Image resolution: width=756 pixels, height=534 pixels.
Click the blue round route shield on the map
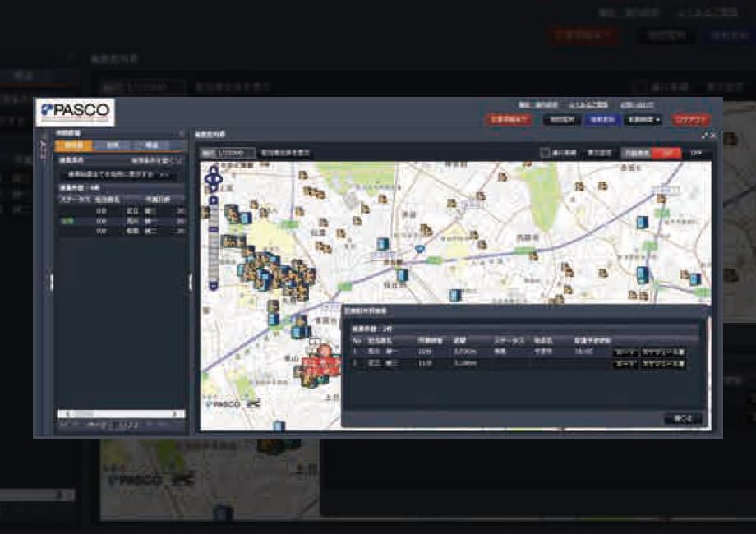pos(420,249)
